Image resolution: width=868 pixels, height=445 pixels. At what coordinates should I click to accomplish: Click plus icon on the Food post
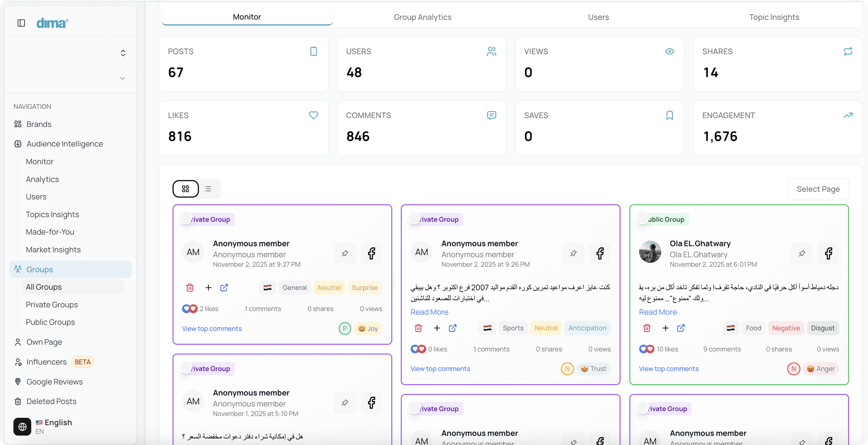665,328
